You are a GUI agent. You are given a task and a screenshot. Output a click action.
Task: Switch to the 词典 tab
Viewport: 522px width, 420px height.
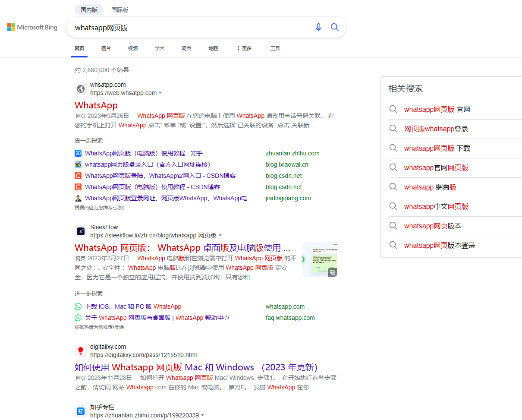tap(186, 48)
